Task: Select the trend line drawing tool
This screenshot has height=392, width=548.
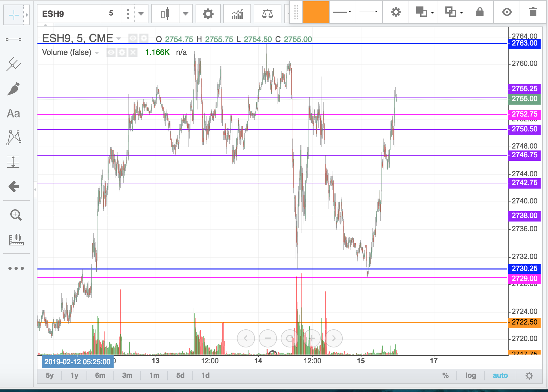Action: 14,39
